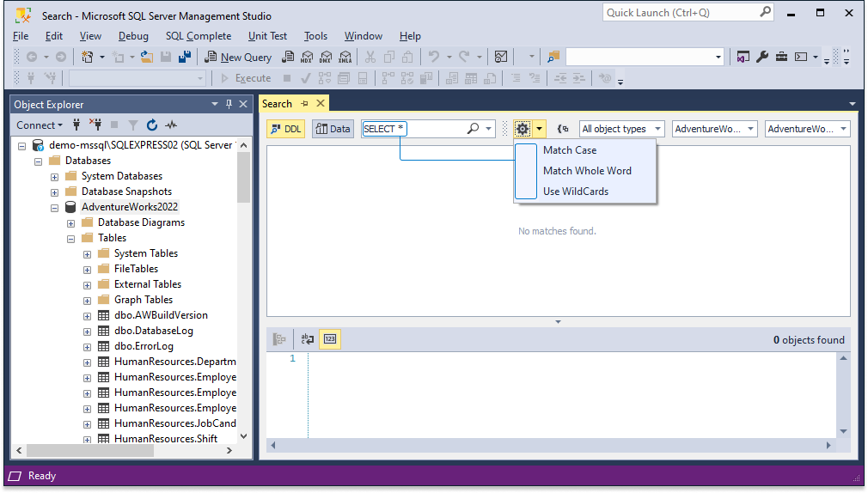Screen dimensions: 868x493
Task: Toggle the Data search mode button
Action: 333,129
